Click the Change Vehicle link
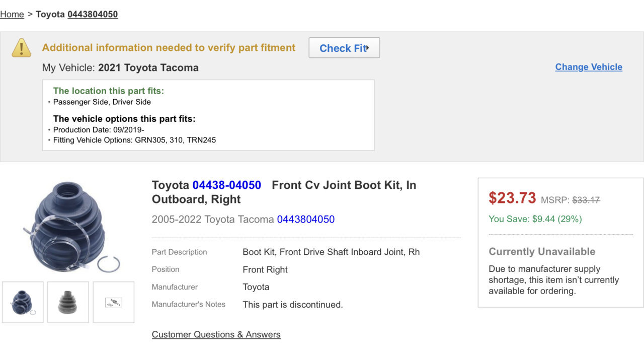This screenshot has height=356, width=644. [x=589, y=67]
